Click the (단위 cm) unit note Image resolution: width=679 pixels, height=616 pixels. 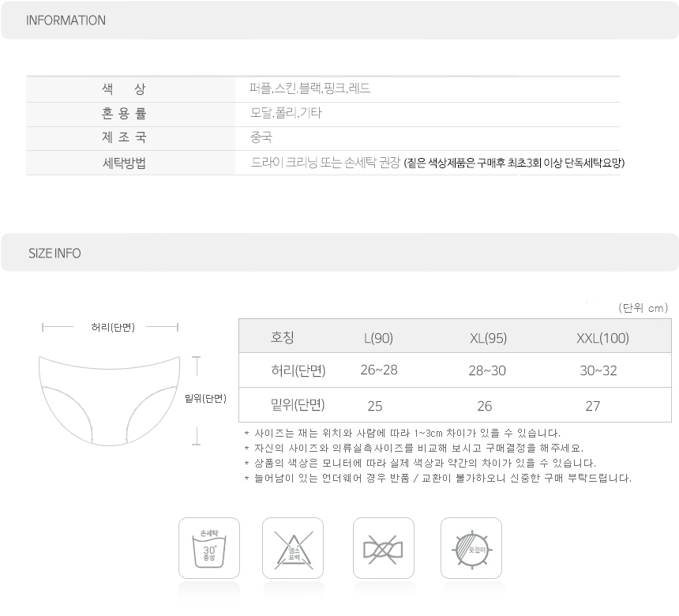pyautogui.click(x=642, y=307)
